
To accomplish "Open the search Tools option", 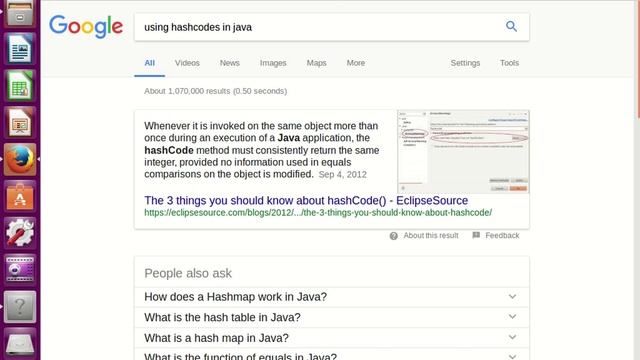I will coord(509,63).
